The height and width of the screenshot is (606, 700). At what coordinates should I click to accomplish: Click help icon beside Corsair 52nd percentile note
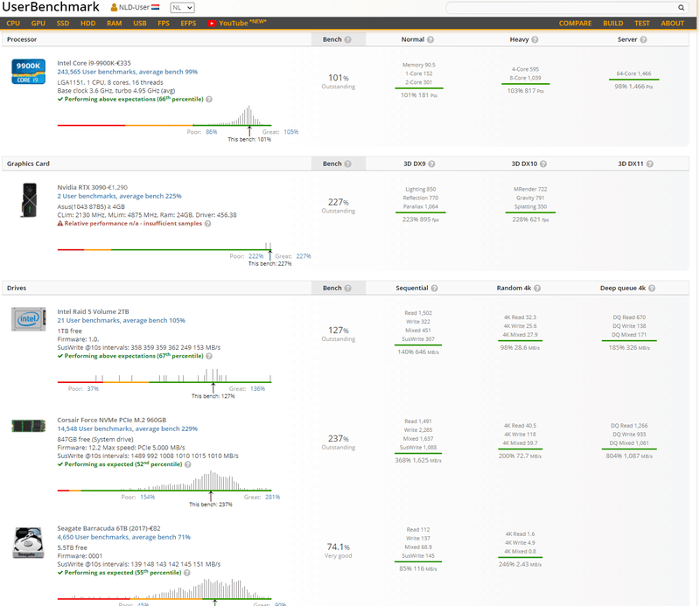click(x=188, y=464)
